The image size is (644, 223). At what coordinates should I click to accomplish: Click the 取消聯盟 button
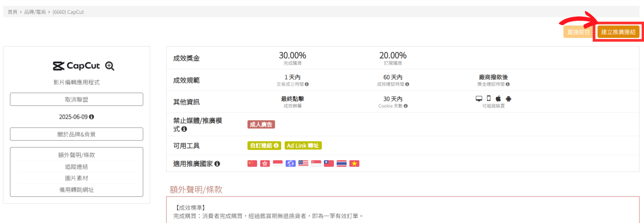pos(77,99)
